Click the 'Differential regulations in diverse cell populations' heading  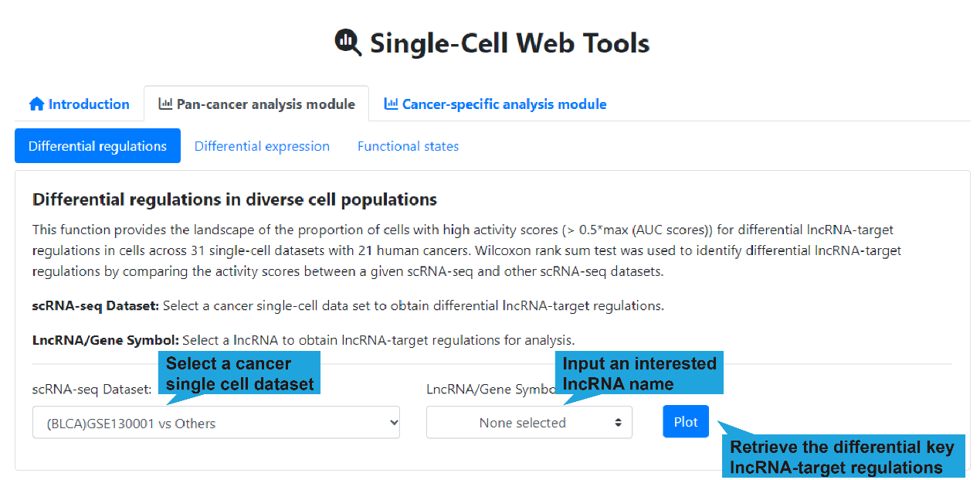tap(235, 199)
